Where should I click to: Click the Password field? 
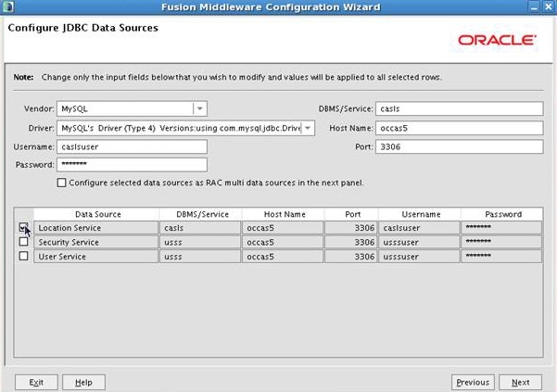point(132,164)
